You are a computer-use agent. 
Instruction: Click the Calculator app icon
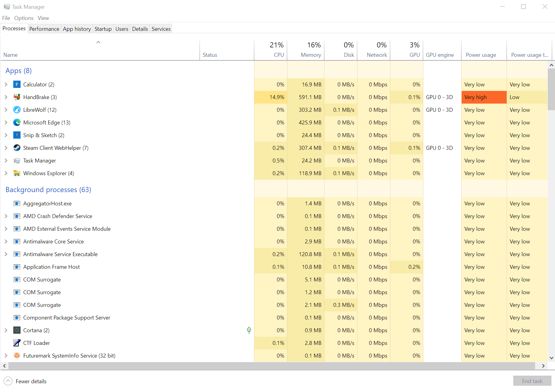[17, 85]
